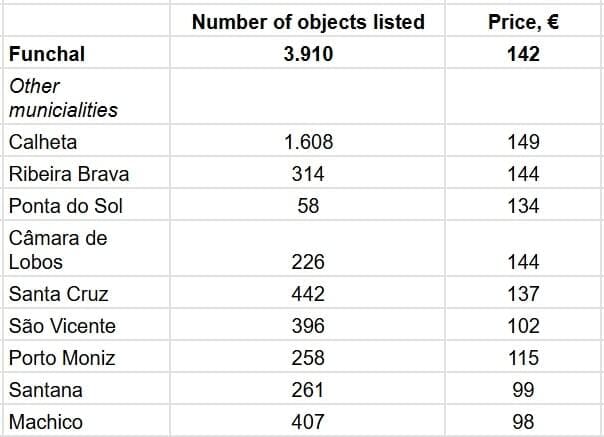The height and width of the screenshot is (437, 604).
Task: Select Ponta do Sol's price 134
Action: (x=523, y=206)
